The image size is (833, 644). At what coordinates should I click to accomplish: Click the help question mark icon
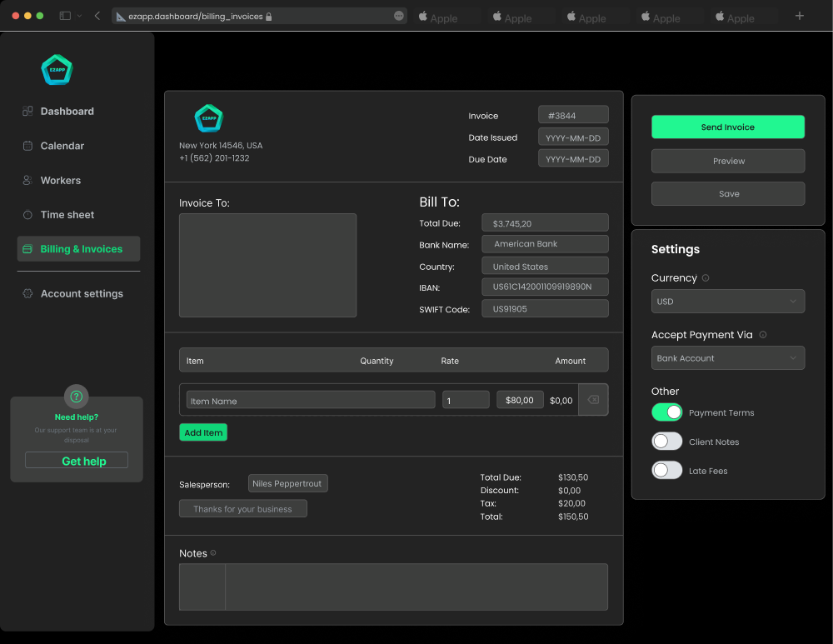pyautogui.click(x=77, y=397)
